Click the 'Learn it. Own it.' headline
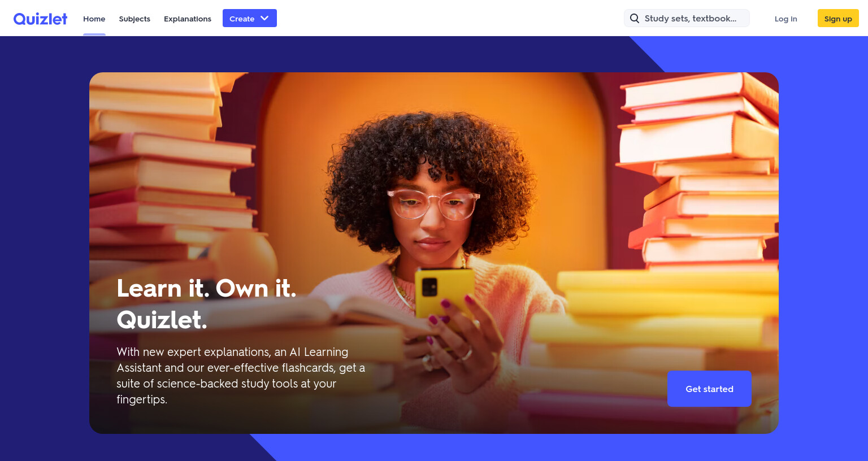 [206, 288]
